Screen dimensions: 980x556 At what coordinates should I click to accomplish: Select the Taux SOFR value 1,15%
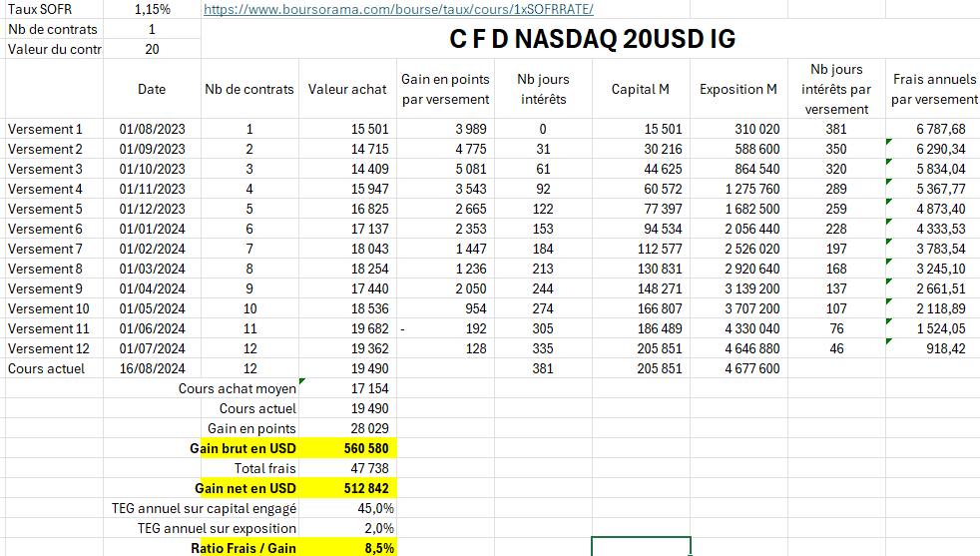(152, 9)
